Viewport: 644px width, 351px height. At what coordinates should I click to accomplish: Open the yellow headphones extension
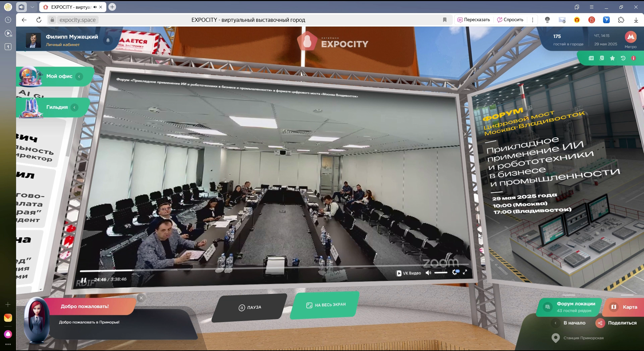[x=577, y=20]
